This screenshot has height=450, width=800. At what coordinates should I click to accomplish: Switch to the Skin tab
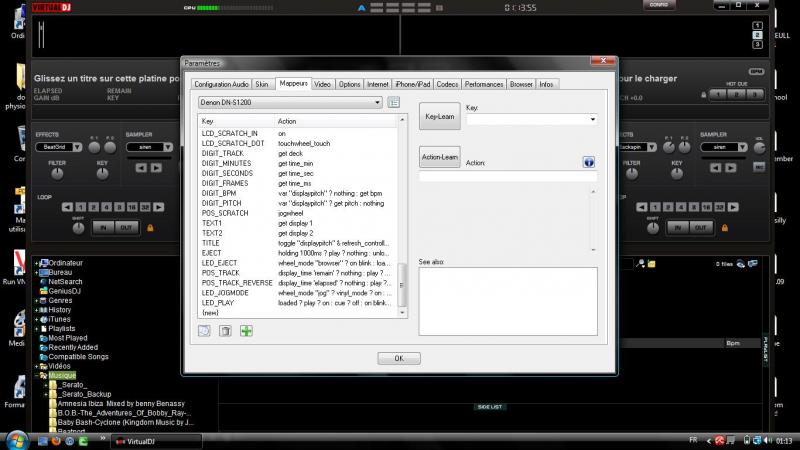pyautogui.click(x=262, y=84)
